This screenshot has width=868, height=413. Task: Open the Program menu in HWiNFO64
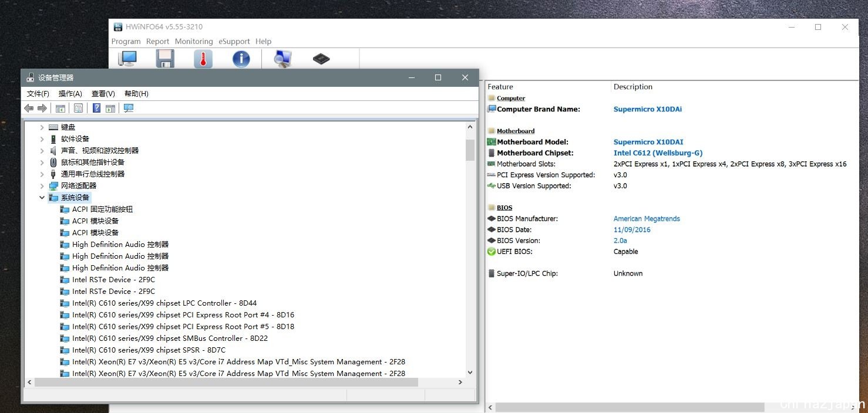126,42
